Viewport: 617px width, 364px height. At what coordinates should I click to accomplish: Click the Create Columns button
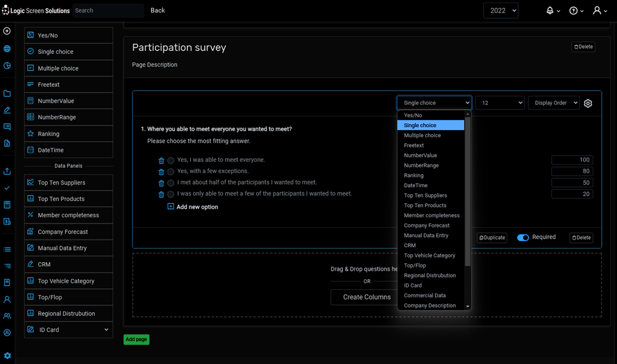pyautogui.click(x=367, y=297)
